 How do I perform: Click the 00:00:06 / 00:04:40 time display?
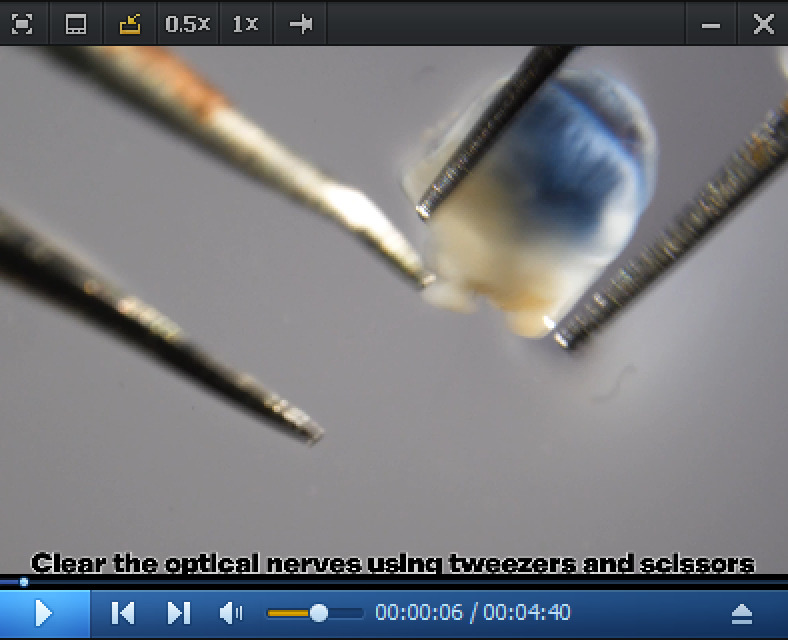pos(473,612)
